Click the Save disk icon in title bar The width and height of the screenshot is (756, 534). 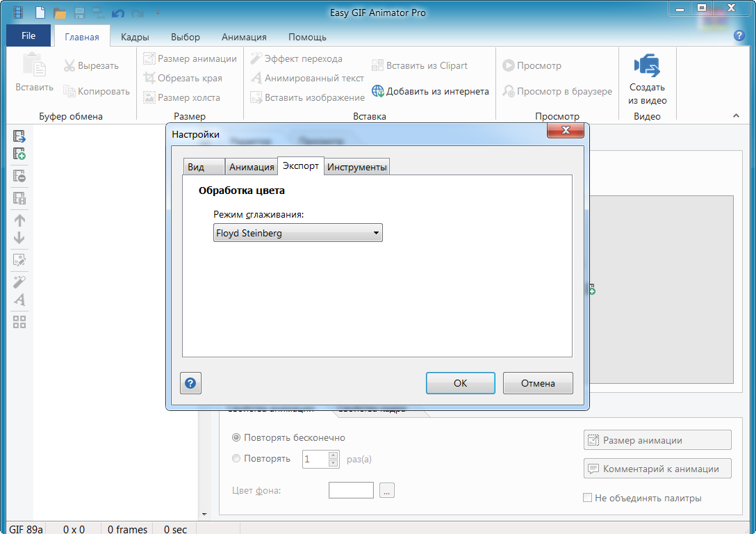pyautogui.click(x=79, y=13)
